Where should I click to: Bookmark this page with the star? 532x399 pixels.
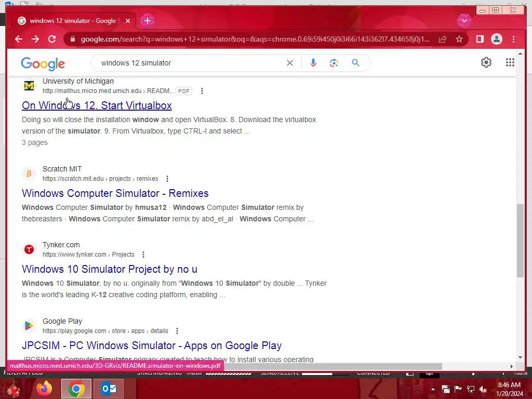click(459, 39)
